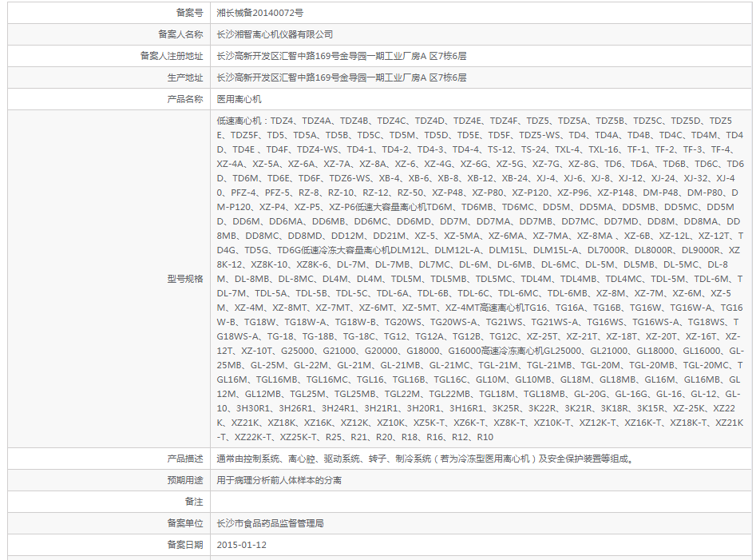This screenshot has height=560, width=756.
Task: Select the 备案号 label cell
Action: click(109, 13)
